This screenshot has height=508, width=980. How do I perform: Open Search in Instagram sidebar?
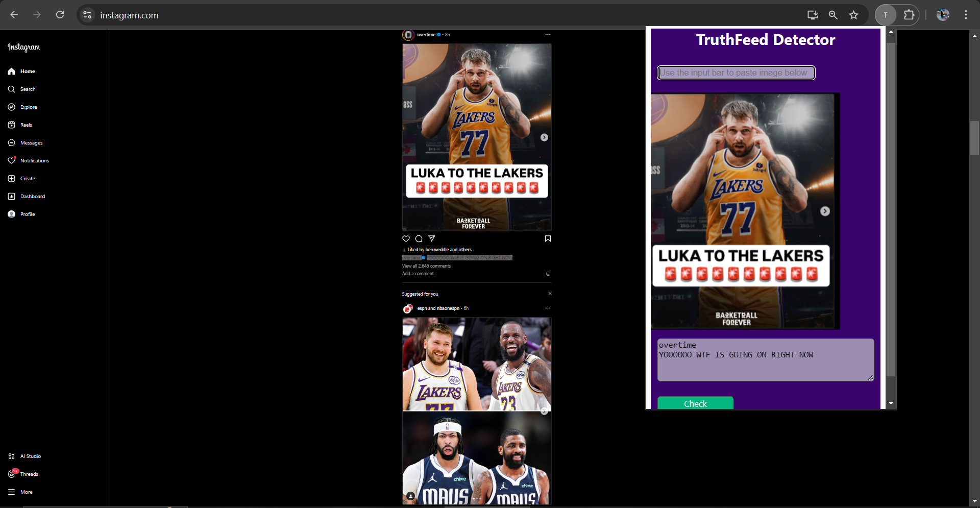click(21, 89)
